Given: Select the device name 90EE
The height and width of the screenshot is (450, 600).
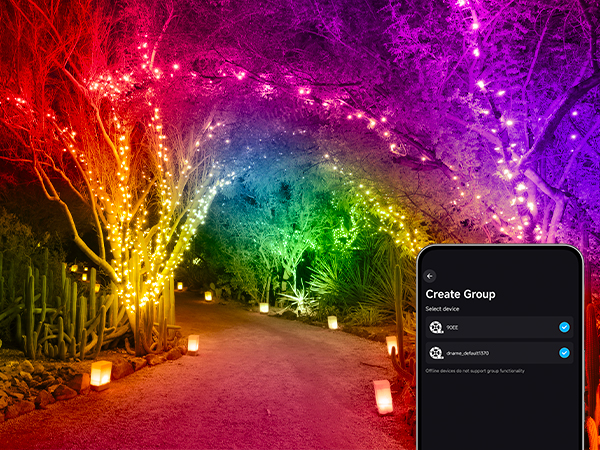Looking at the screenshot, I should [452, 328].
